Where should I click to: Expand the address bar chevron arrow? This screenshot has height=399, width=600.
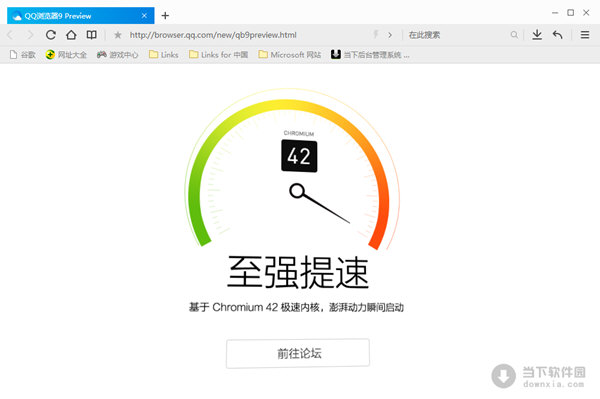point(390,35)
